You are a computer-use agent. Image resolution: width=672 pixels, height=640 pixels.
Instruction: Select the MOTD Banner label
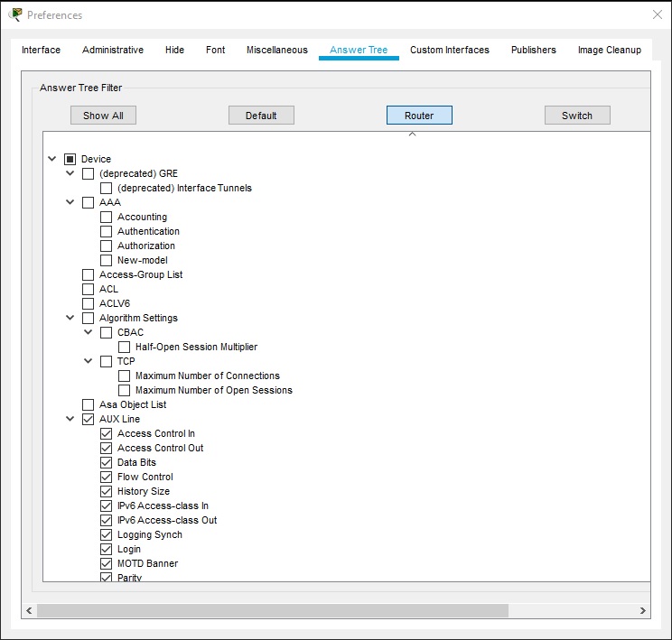147,563
